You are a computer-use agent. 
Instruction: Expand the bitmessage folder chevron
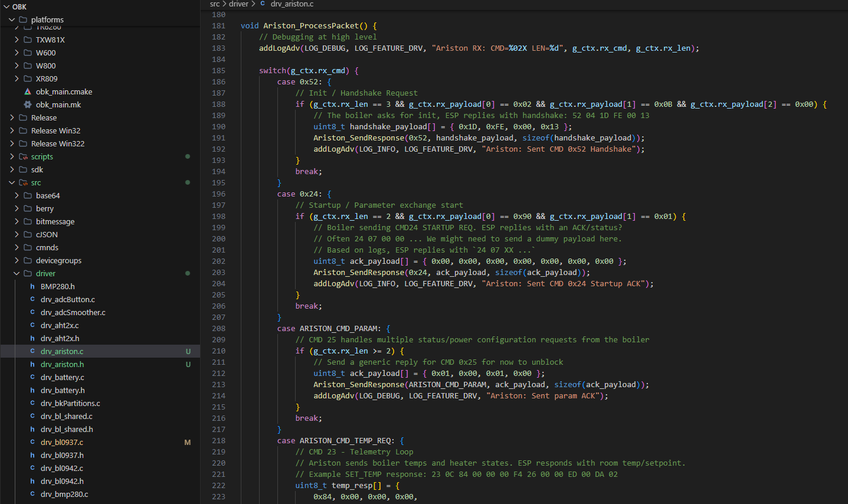17,222
